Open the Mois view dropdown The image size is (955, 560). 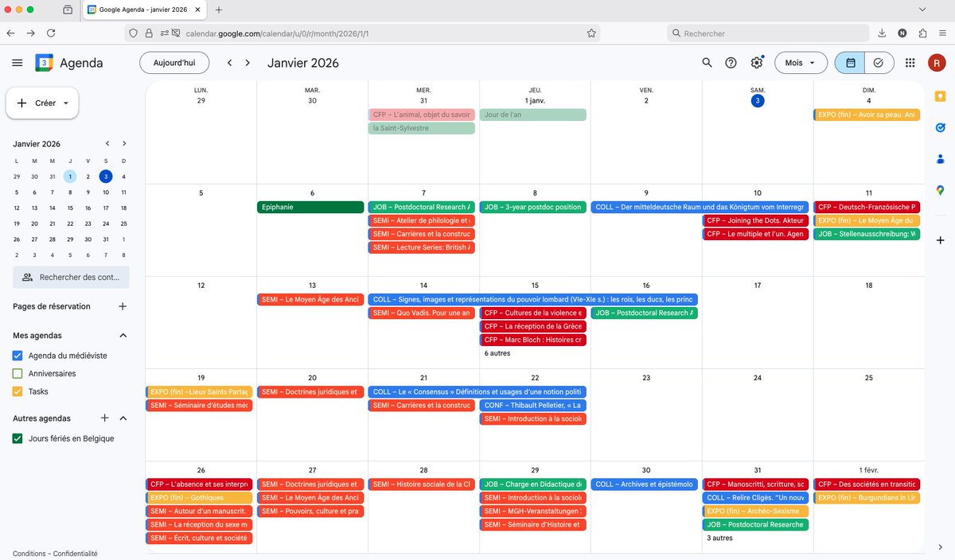[x=801, y=63]
